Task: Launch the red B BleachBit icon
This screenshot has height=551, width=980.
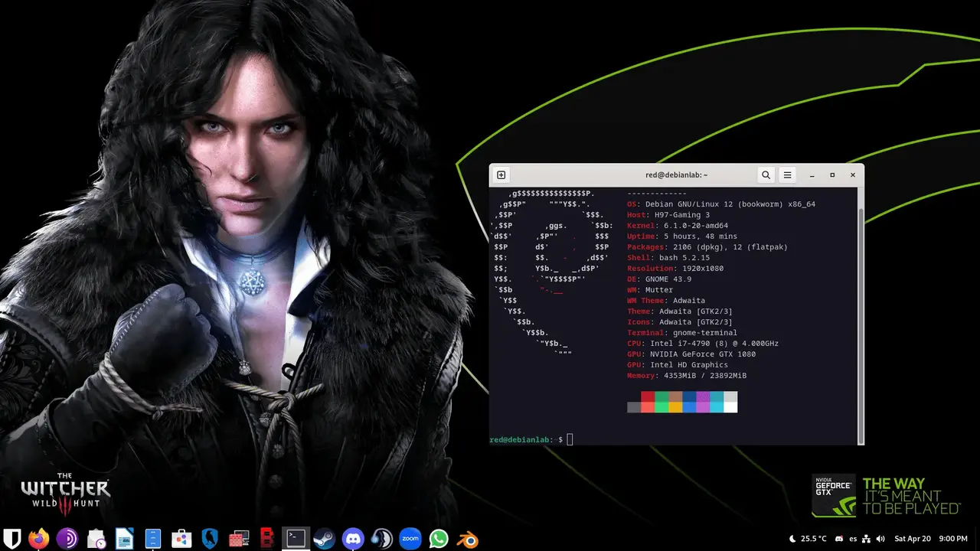Action: click(x=266, y=539)
